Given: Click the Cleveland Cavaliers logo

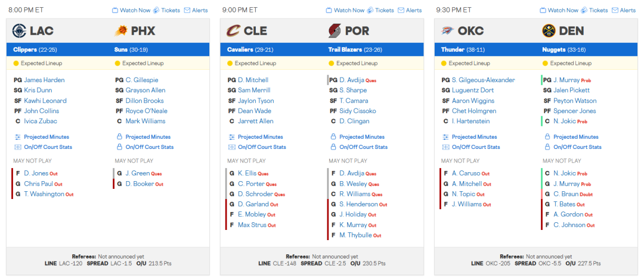Looking at the screenshot, I should click(x=233, y=30).
